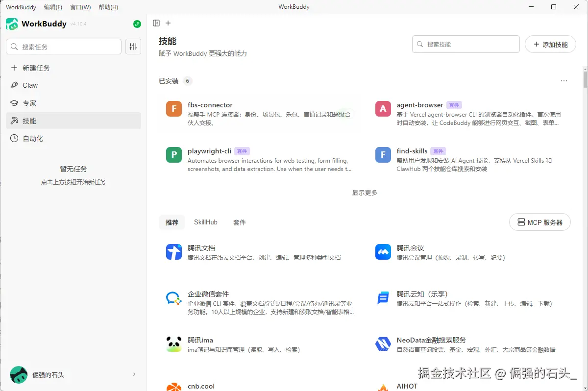The height and width of the screenshot is (391, 588).
Task: Open the 窗口(W) menu
Action: pos(80,7)
